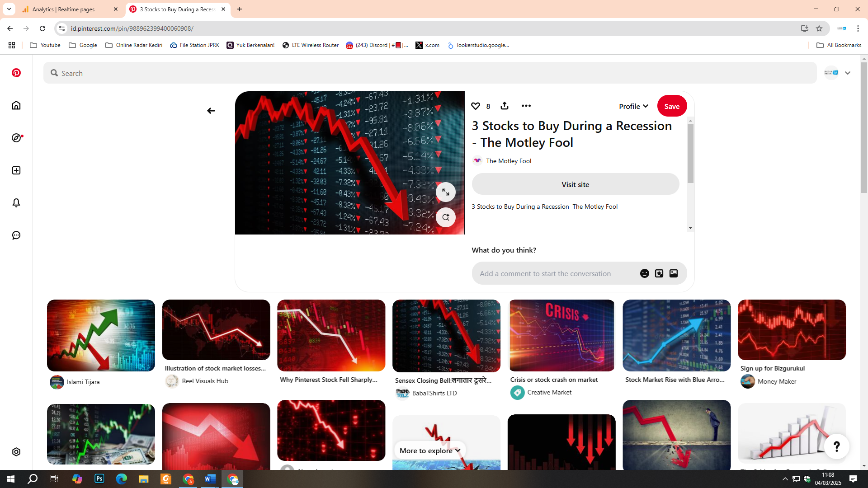Open Chrome three-dot menu
Image resolution: width=868 pixels, height=488 pixels.
858,28
